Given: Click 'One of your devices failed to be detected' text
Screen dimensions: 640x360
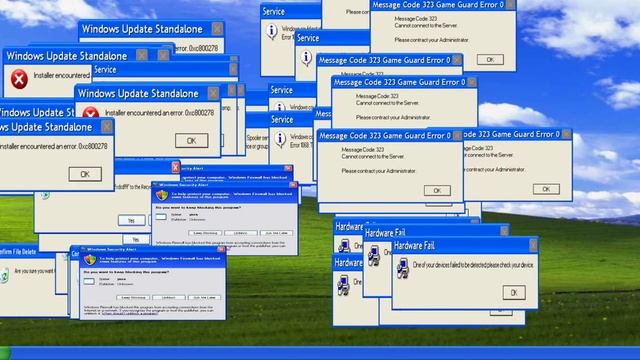Looking at the screenshot, I should pyautogui.click(x=473, y=265).
